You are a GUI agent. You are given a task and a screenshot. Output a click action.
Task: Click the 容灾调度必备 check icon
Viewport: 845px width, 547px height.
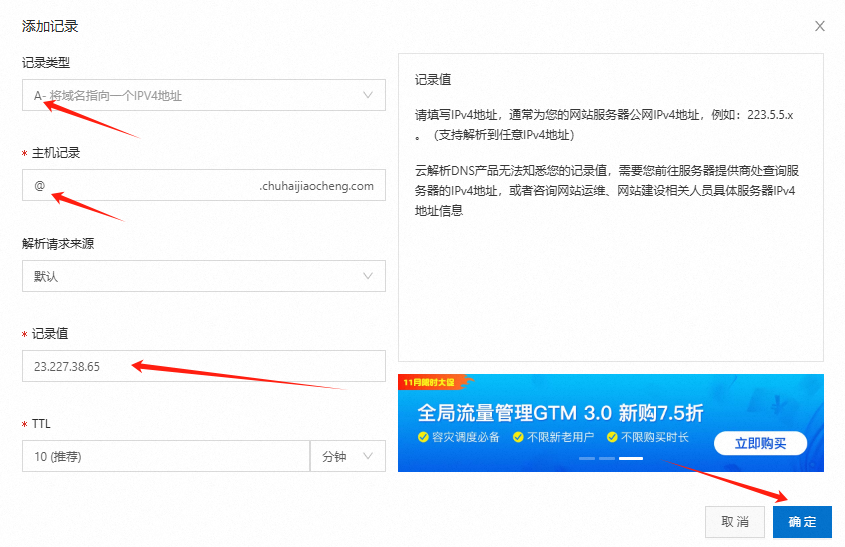point(424,438)
